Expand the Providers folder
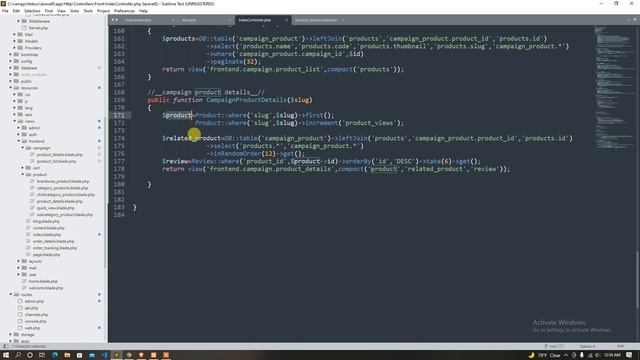 [x=15, y=48]
